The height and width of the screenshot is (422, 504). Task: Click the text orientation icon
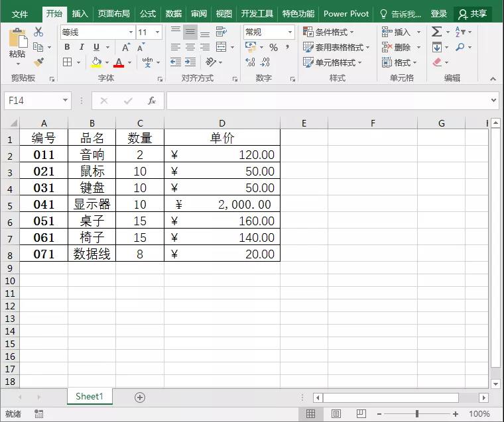pyautogui.click(x=211, y=62)
